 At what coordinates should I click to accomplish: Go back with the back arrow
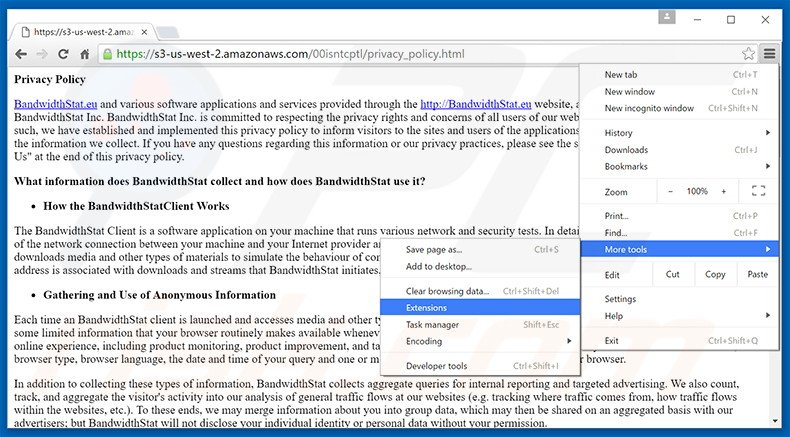pyautogui.click(x=21, y=54)
